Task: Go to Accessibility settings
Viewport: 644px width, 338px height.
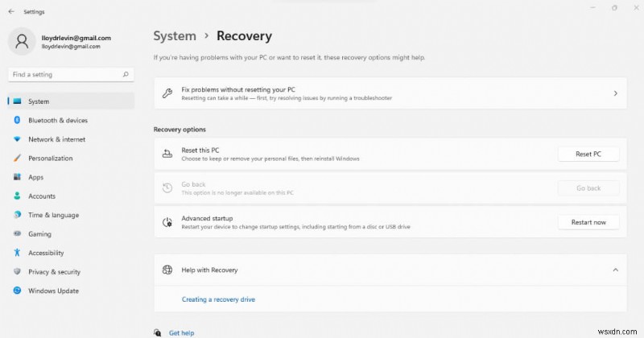Action: (x=71, y=253)
